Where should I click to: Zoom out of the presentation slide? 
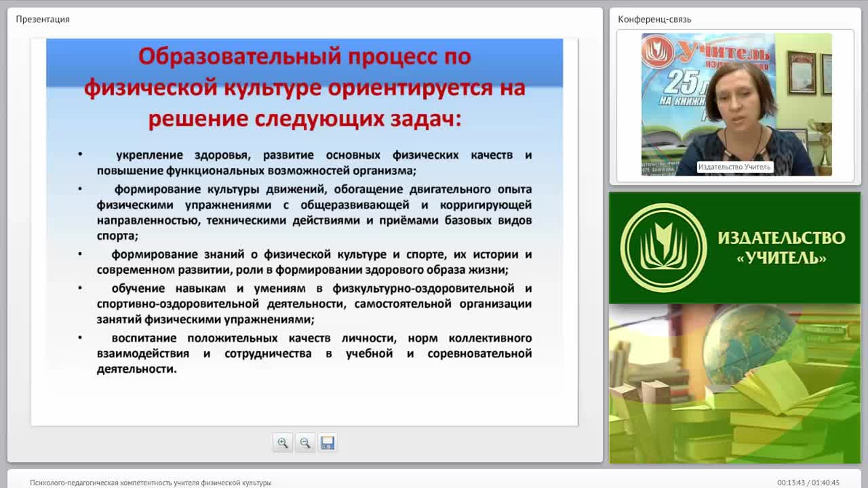pyautogui.click(x=305, y=443)
